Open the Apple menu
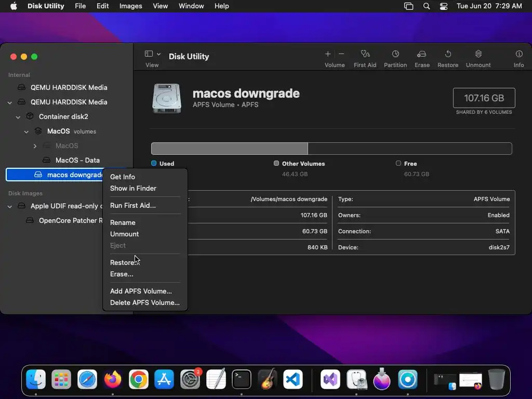Image resolution: width=532 pixels, height=399 pixels. [14, 6]
